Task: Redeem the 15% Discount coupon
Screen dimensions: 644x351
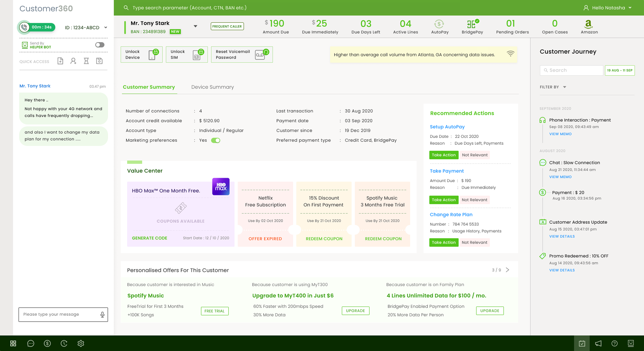Action: coord(324,238)
